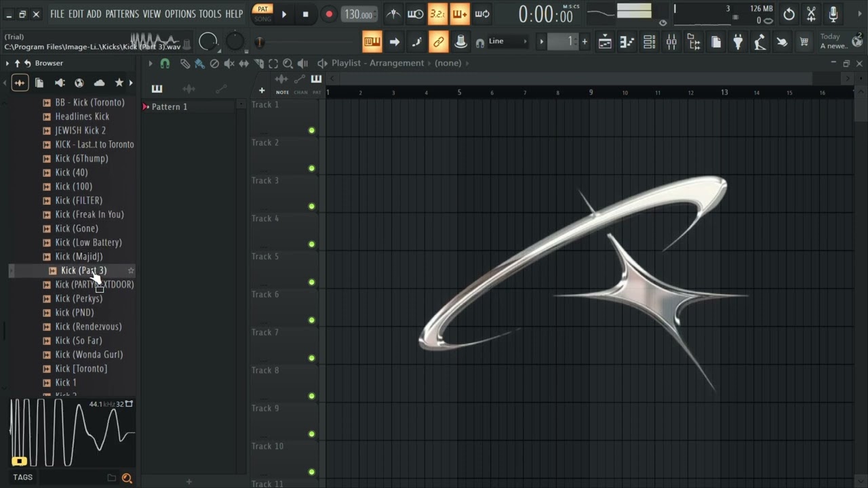
Task: Expand the Browser options arrow
Action: click(7, 63)
